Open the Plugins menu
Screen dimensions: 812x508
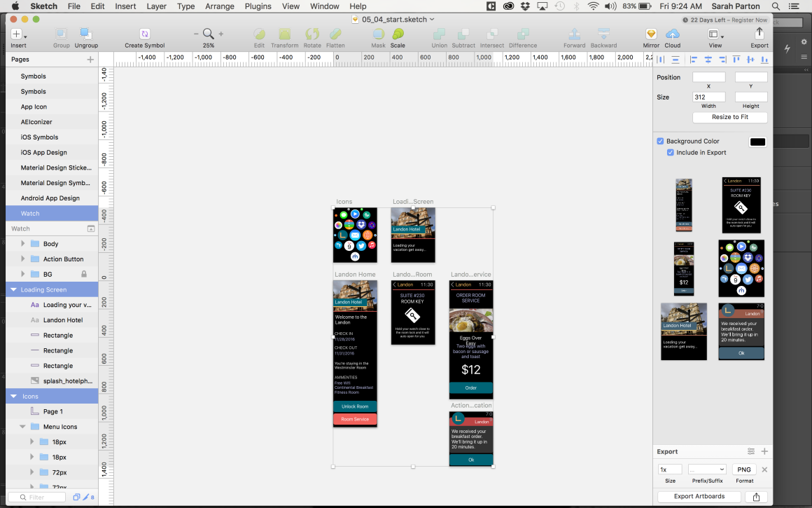pos(258,6)
